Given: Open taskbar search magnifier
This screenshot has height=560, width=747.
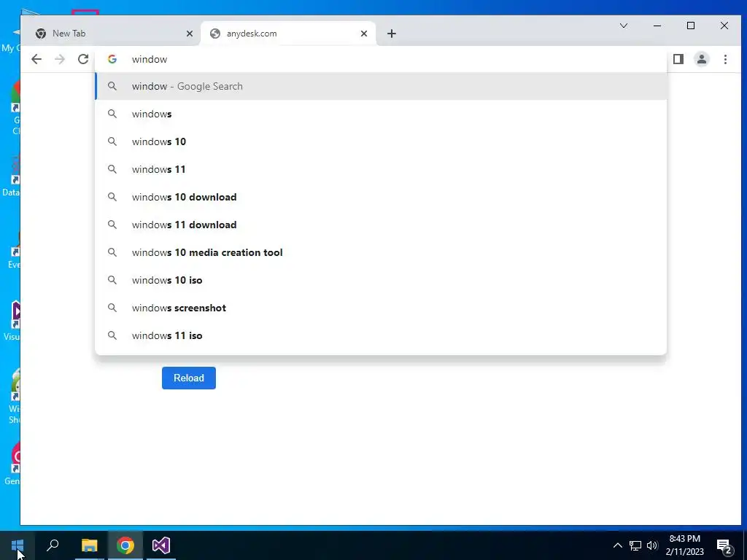Looking at the screenshot, I should click(x=53, y=545).
